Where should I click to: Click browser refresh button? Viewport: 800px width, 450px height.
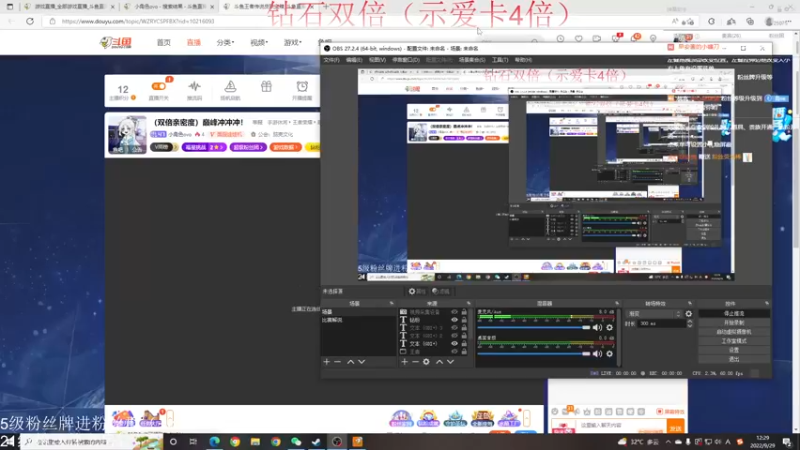coord(30,21)
